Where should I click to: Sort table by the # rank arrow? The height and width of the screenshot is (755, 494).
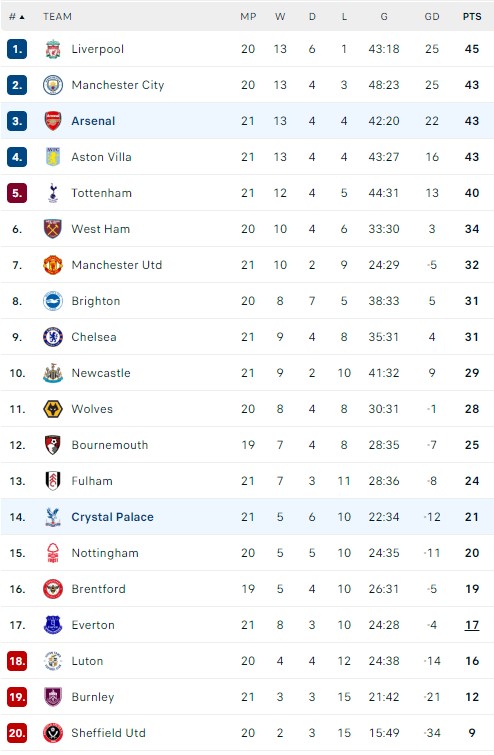tap(17, 17)
